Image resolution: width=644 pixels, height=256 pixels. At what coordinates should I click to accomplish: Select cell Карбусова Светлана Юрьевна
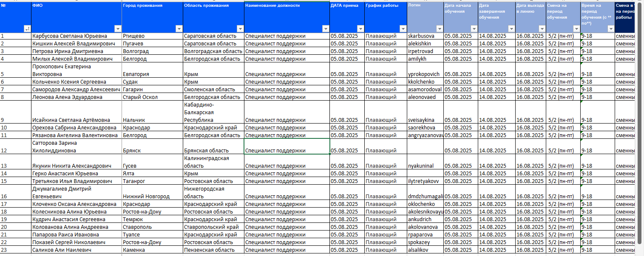coord(77,36)
